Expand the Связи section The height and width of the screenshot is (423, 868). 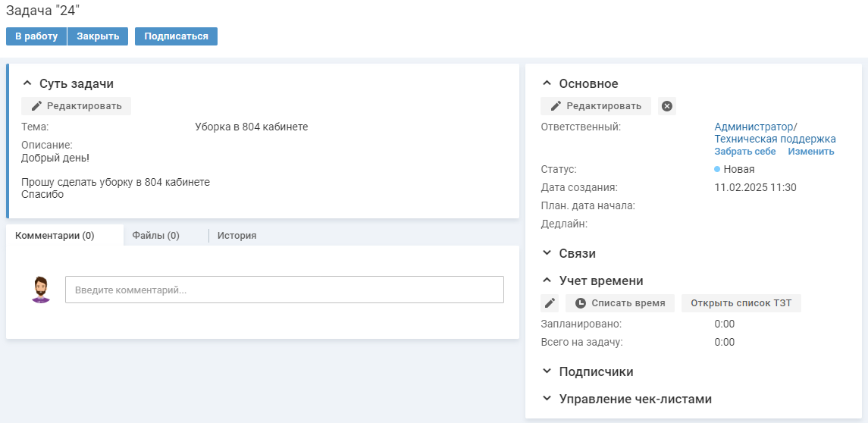coord(547,253)
